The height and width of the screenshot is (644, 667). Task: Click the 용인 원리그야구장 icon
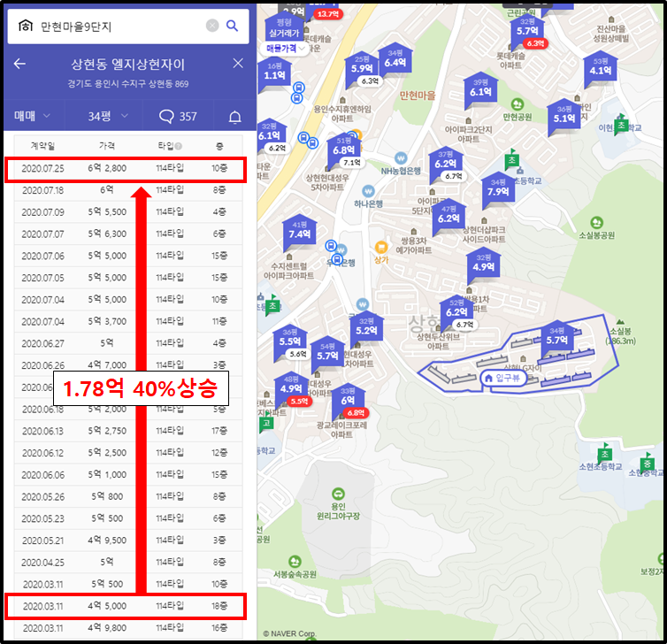(x=338, y=494)
